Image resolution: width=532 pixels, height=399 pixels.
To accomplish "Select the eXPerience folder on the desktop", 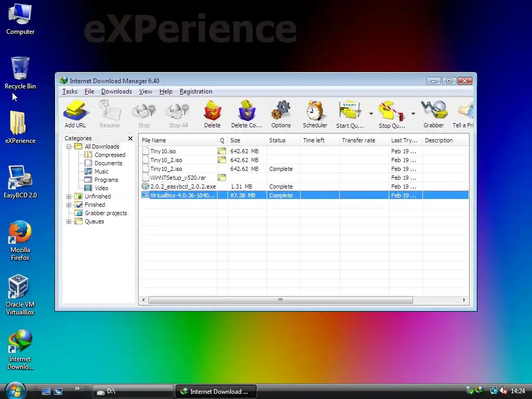I will coord(20,127).
